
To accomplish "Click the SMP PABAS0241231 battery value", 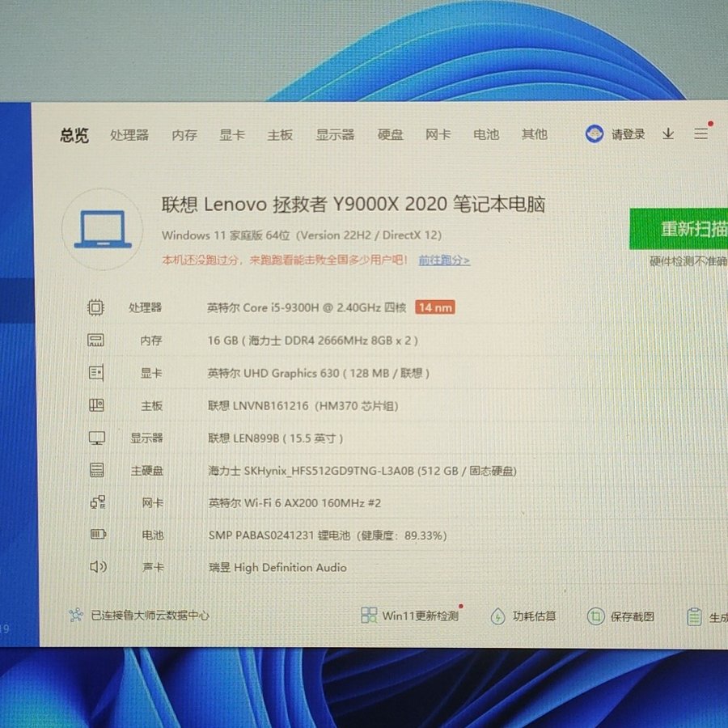I will click(328, 535).
